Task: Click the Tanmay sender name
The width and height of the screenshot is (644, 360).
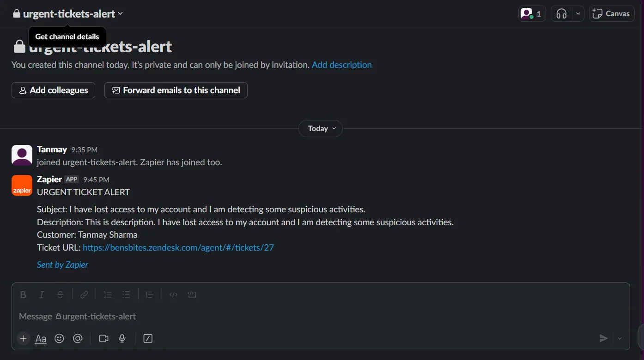Action: [52, 150]
